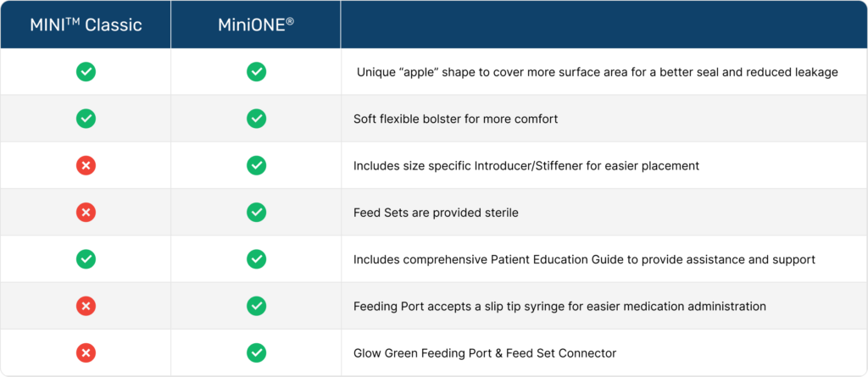Click MINI Classic red X for Introducer/Stiffener
Image resolution: width=868 pixels, height=377 pixels.
click(x=86, y=165)
